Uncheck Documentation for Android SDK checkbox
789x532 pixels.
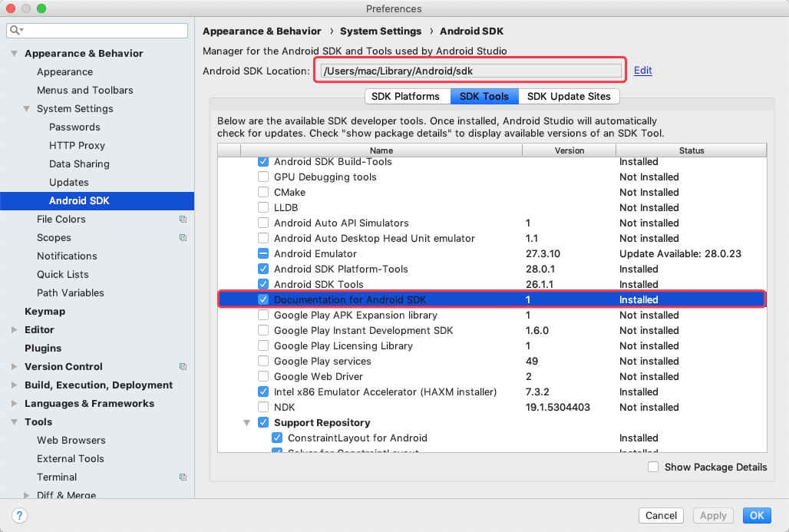[x=262, y=299]
